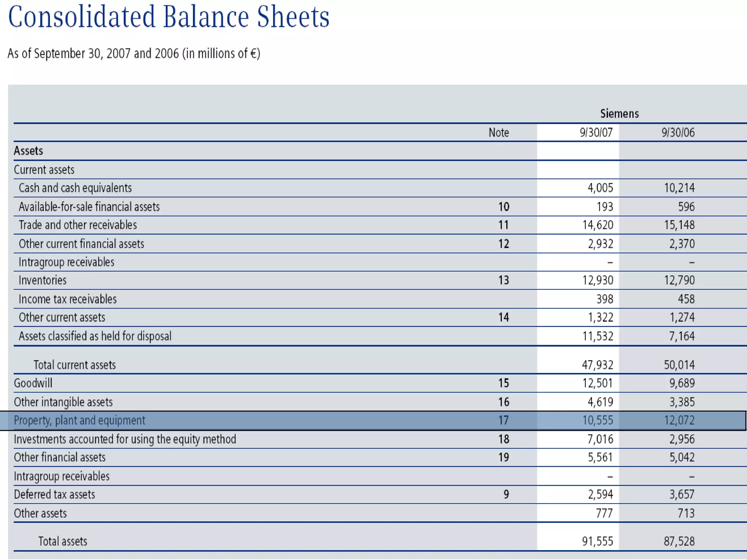Image resolution: width=747 pixels, height=560 pixels.
Task: Click the Trade and other receivables label
Action: (78, 225)
